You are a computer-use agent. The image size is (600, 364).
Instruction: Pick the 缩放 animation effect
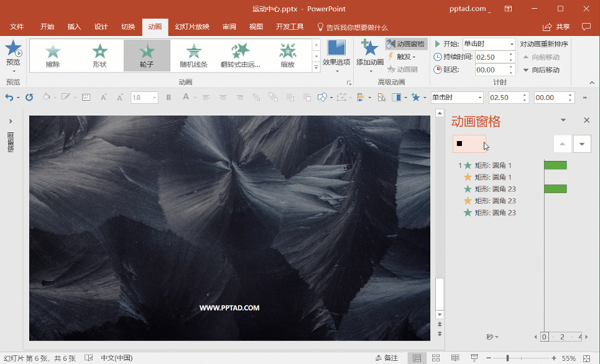287,56
